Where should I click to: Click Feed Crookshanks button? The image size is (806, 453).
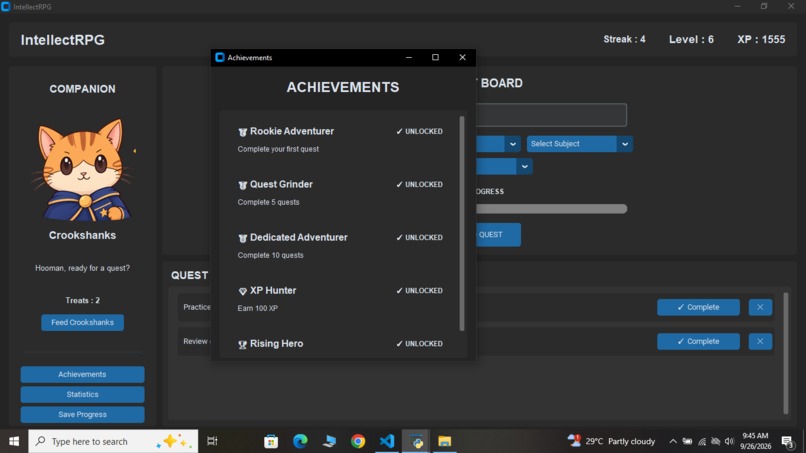82,322
